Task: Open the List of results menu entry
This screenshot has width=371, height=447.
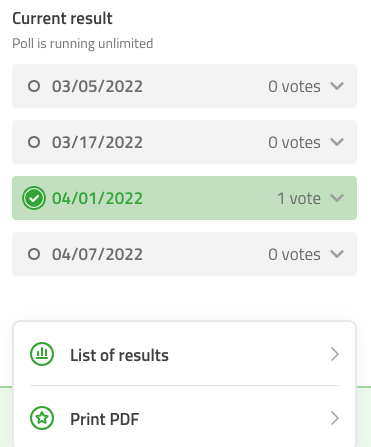Action: point(184,354)
